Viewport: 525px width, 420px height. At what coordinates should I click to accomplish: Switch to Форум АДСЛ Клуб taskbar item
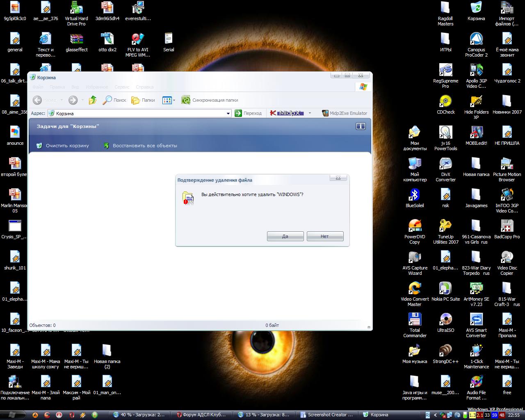tap(201, 415)
